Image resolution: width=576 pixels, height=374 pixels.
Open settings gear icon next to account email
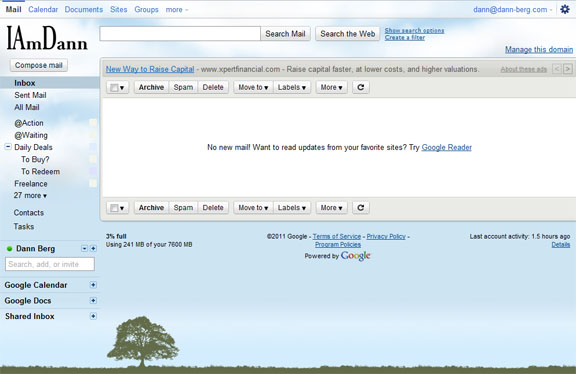pos(565,9)
